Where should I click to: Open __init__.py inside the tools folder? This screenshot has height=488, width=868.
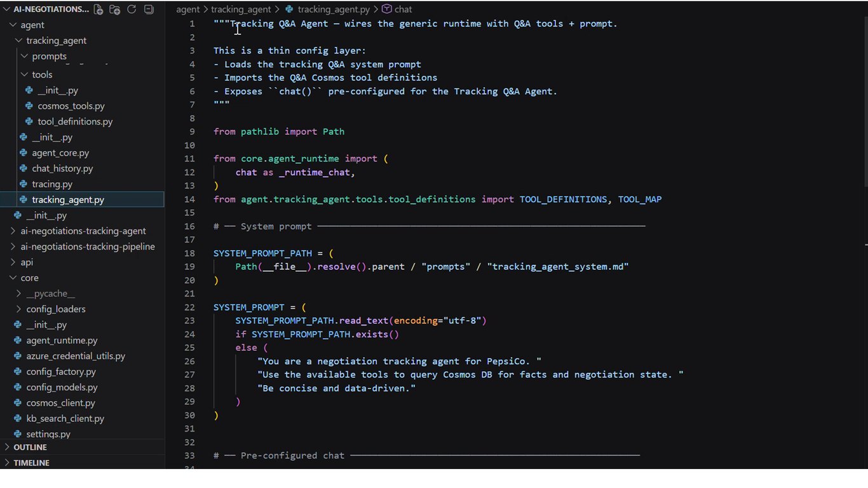tap(58, 90)
